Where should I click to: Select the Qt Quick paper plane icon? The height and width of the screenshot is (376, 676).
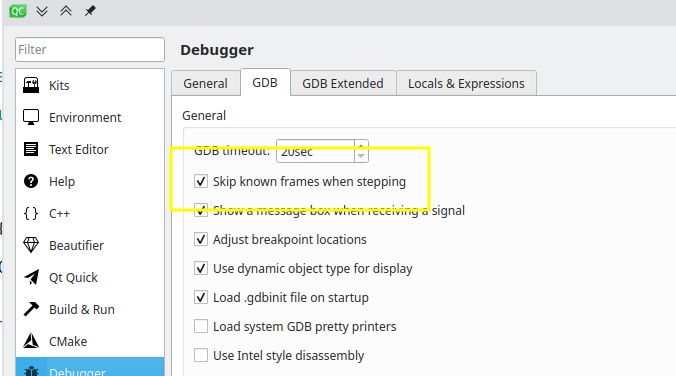coord(31,277)
